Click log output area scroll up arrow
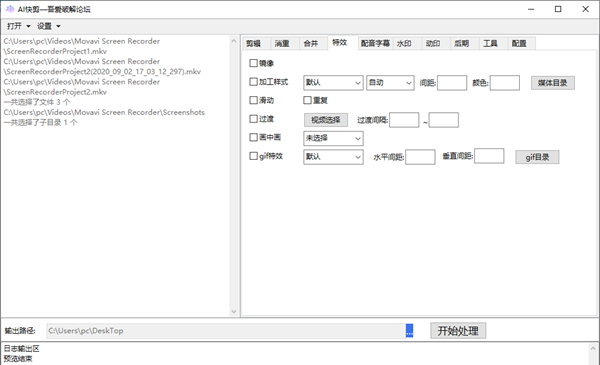 (593, 348)
